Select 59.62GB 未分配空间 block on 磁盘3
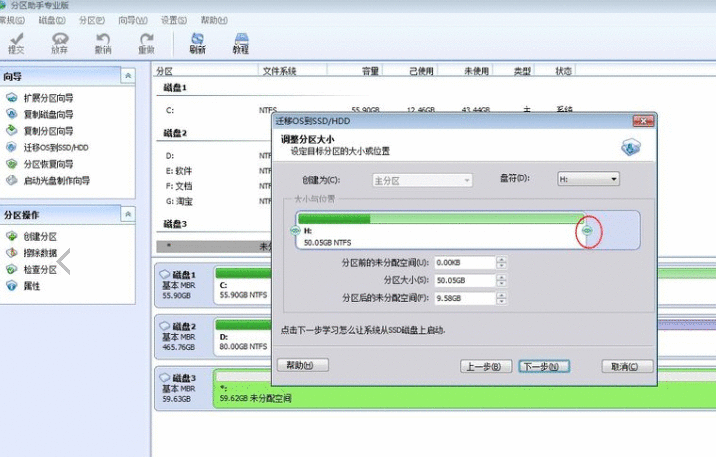This screenshot has height=457, width=716. click(464, 389)
